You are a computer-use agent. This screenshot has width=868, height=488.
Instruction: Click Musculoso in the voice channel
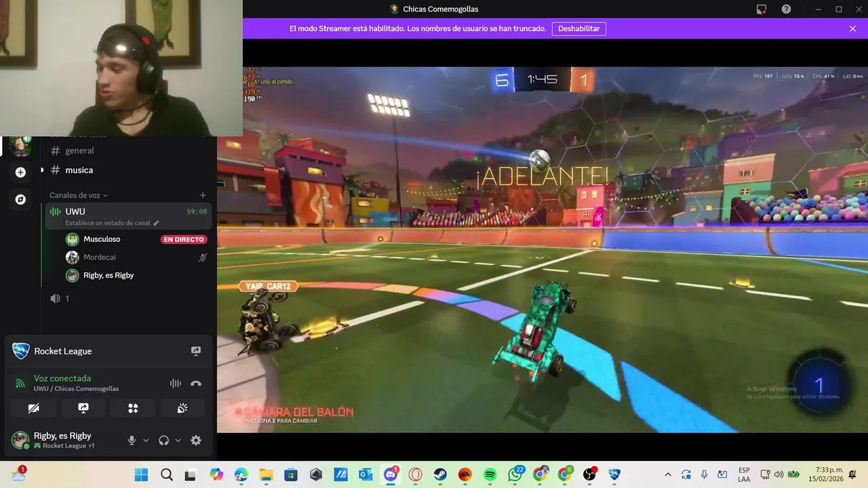[x=102, y=239]
